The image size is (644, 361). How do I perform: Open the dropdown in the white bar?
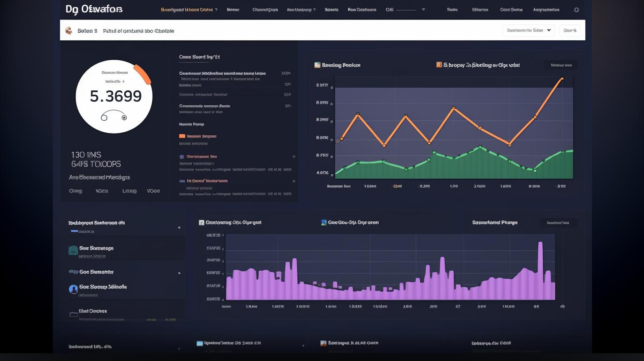click(528, 31)
